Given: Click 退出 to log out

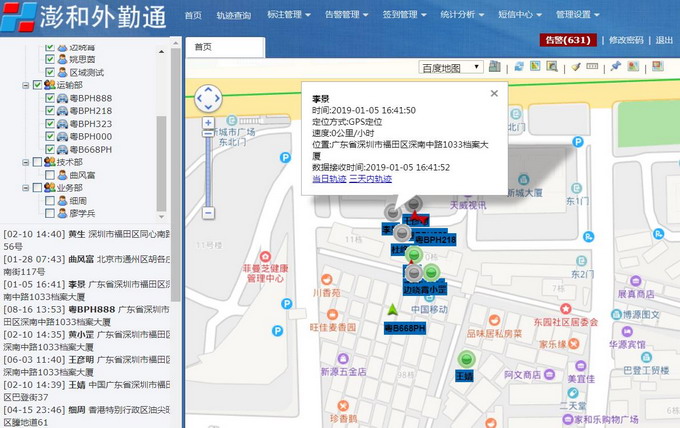Looking at the screenshot, I should click(664, 40).
